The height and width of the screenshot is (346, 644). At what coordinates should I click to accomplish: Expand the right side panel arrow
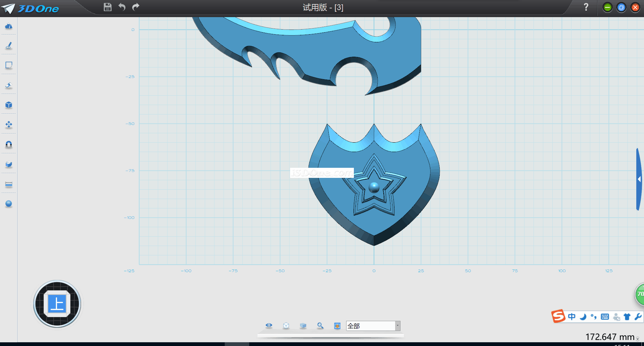point(639,180)
